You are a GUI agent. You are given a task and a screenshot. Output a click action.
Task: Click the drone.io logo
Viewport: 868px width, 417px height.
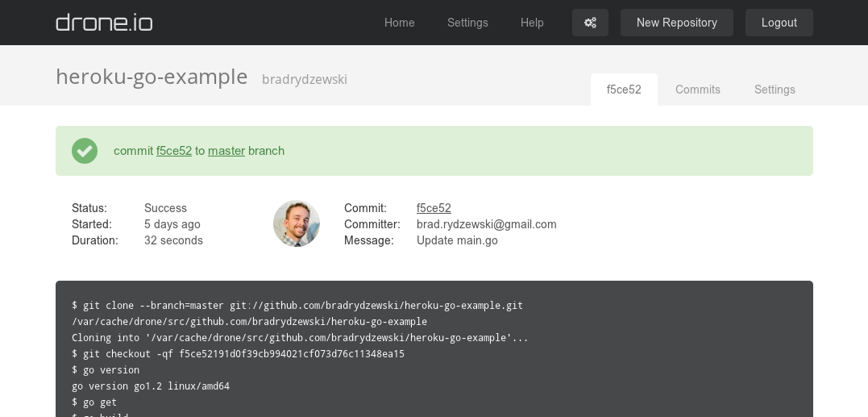pyautogui.click(x=104, y=23)
